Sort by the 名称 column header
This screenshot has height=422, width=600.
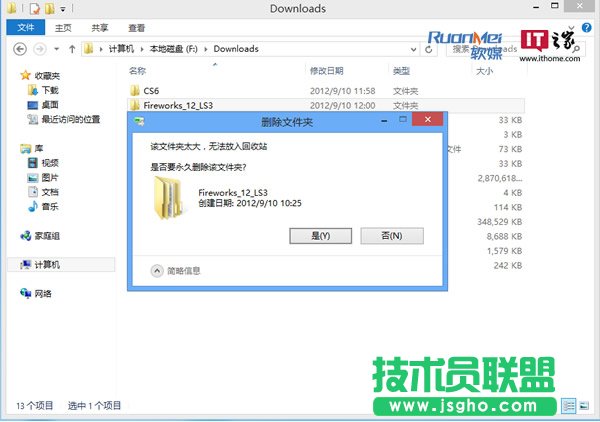tap(137, 71)
